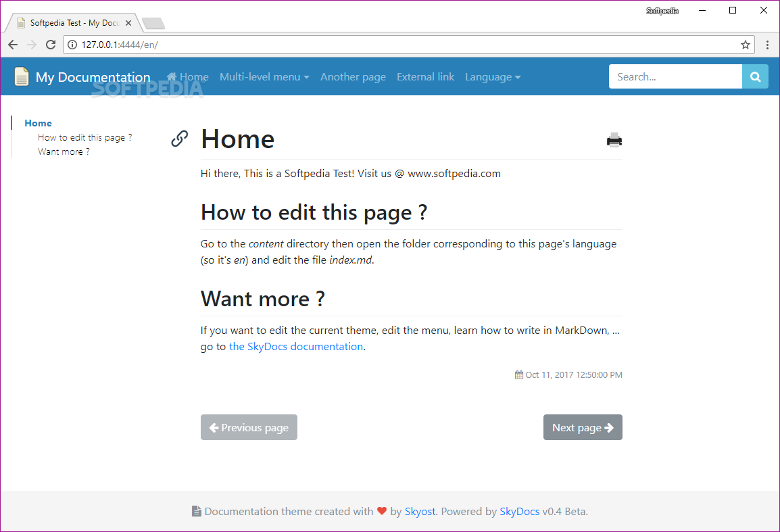Image resolution: width=780 pixels, height=532 pixels.
Task: Click the permalink chain icon beside Home heading
Action: click(x=180, y=139)
